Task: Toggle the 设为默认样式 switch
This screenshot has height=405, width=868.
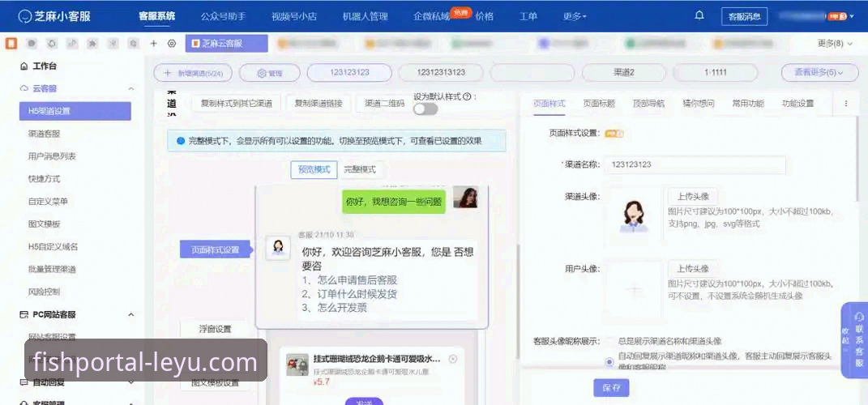Action: (x=425, y=109)
